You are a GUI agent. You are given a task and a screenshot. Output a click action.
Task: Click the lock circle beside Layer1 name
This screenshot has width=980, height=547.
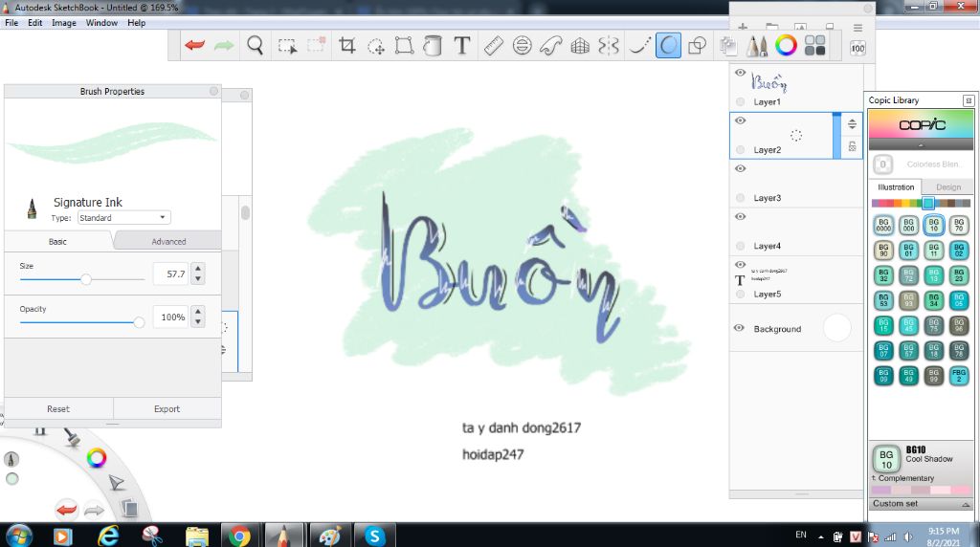pos(740,101)
